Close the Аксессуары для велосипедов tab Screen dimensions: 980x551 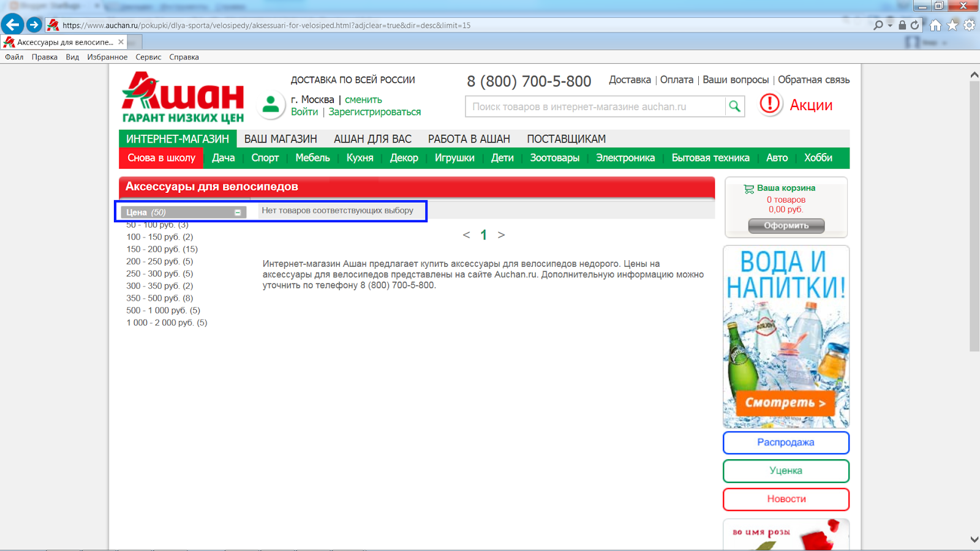tap(121, 42)
